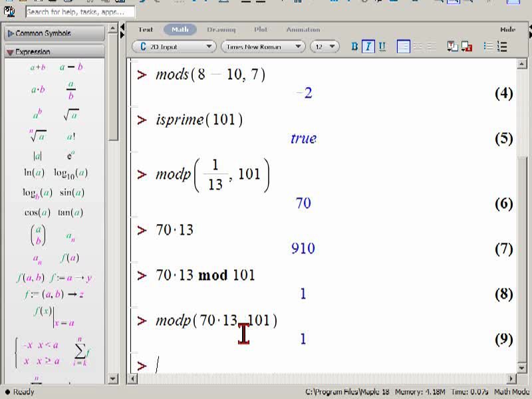Open the 2D Input style dropdown

click(x=174, y=47)
